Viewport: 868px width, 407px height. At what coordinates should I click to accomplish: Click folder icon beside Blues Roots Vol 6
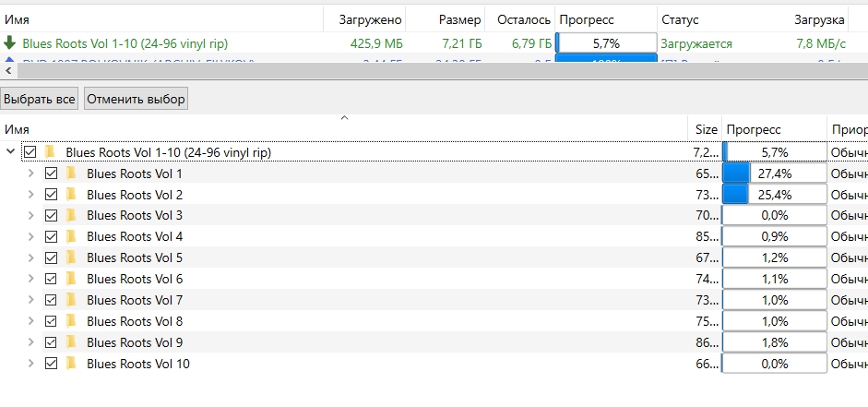(71, 279)
